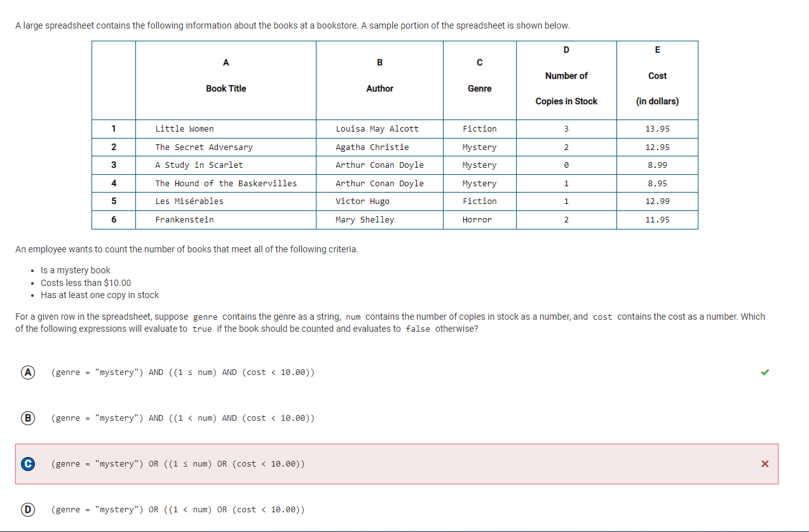Click the cost value 8.99
Viewport: 809px width, 532px height.
[x=657, y=165]
